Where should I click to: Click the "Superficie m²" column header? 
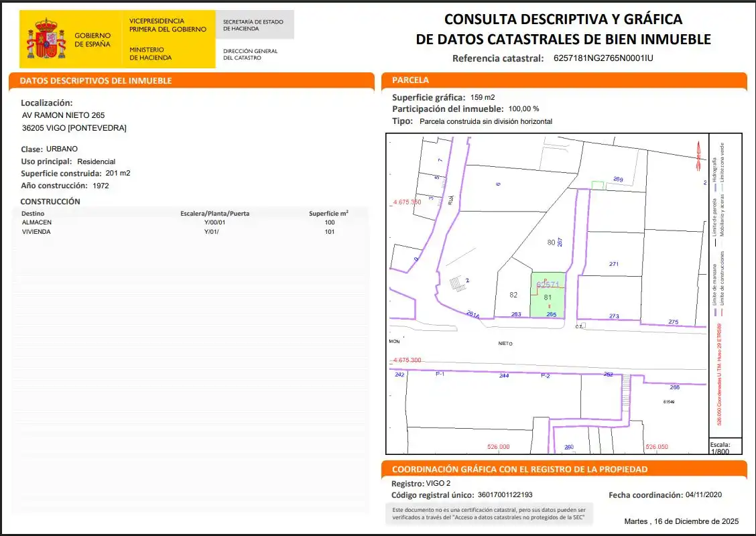(x=329, y=213)
